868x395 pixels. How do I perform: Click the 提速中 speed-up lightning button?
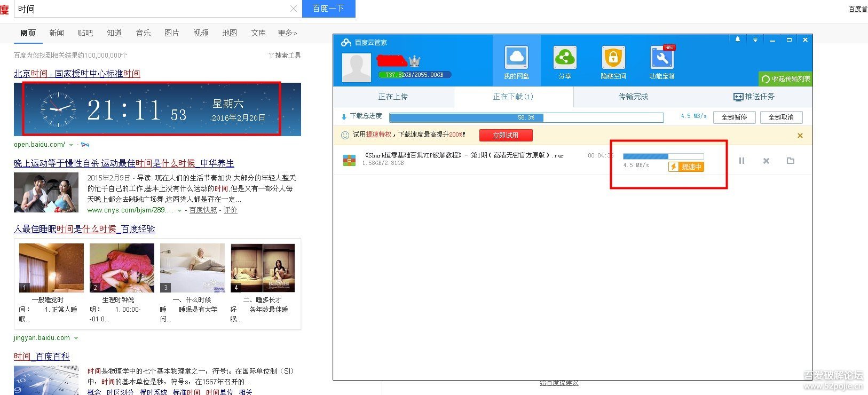686,167
